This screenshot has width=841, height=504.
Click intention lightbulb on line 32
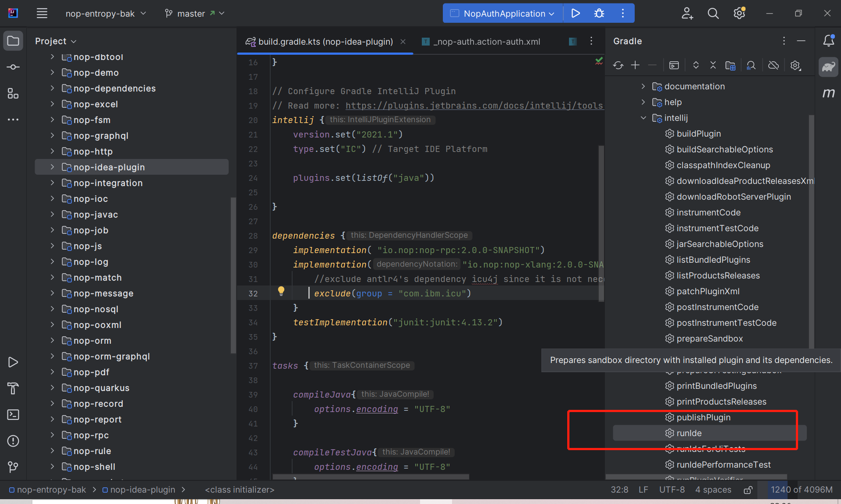click(281, 291)
